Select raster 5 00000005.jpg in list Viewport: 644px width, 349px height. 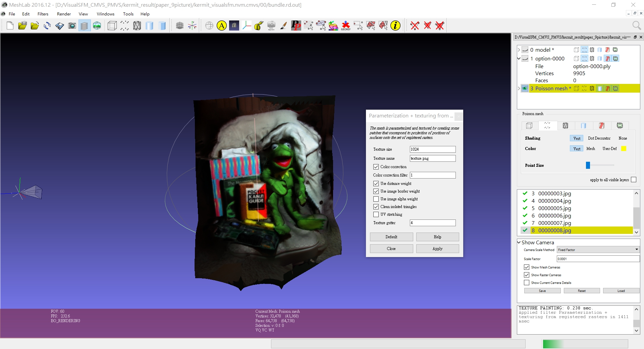(554, 208)
